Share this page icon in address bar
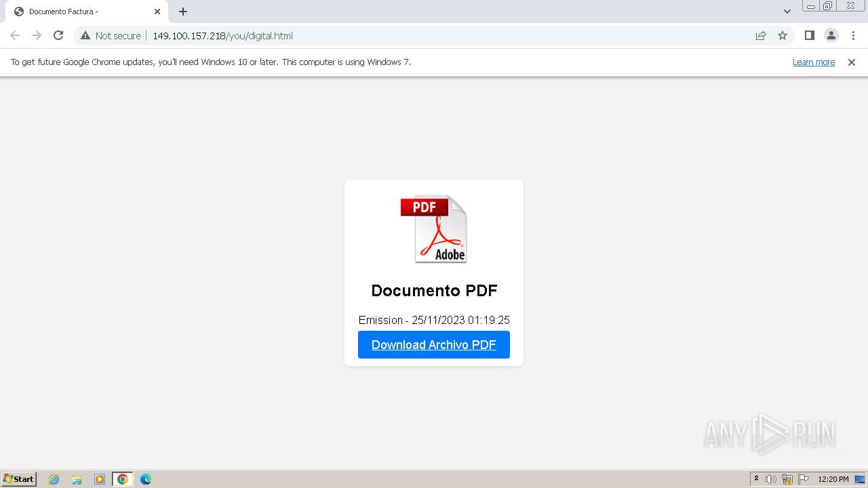868x488 pixels. point(761,35)
